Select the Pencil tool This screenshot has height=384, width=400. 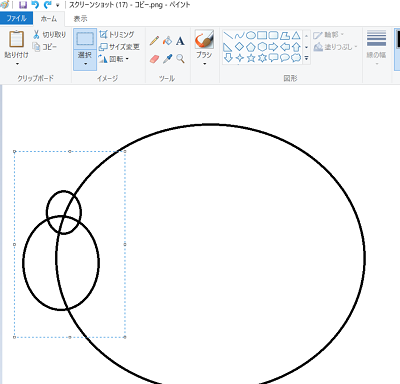pos(154,41)
